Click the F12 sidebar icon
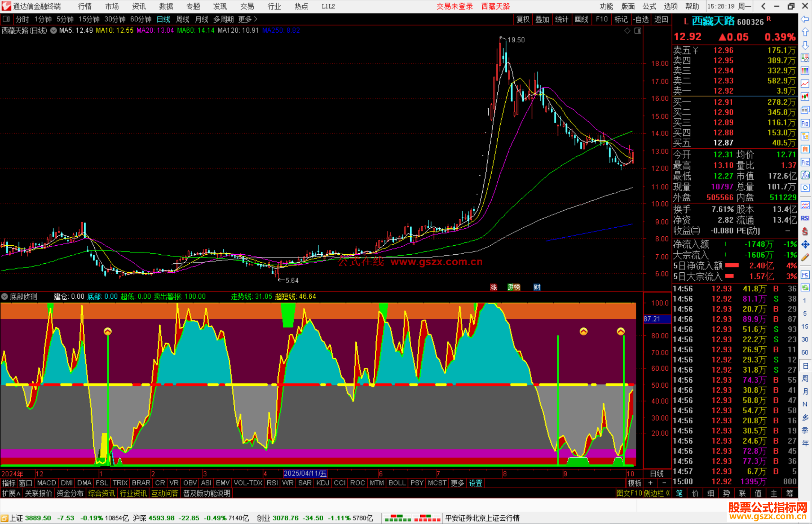 [x=805, y=162]
